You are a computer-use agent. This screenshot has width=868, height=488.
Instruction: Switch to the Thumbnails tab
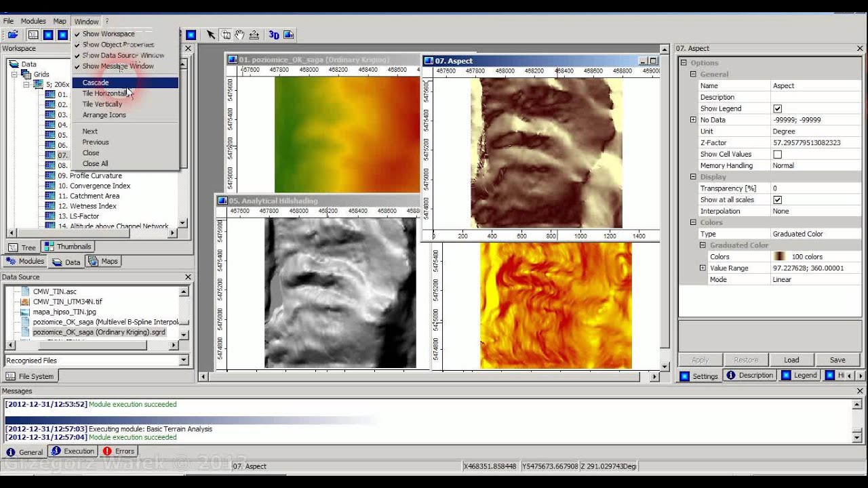click(68, 247)
